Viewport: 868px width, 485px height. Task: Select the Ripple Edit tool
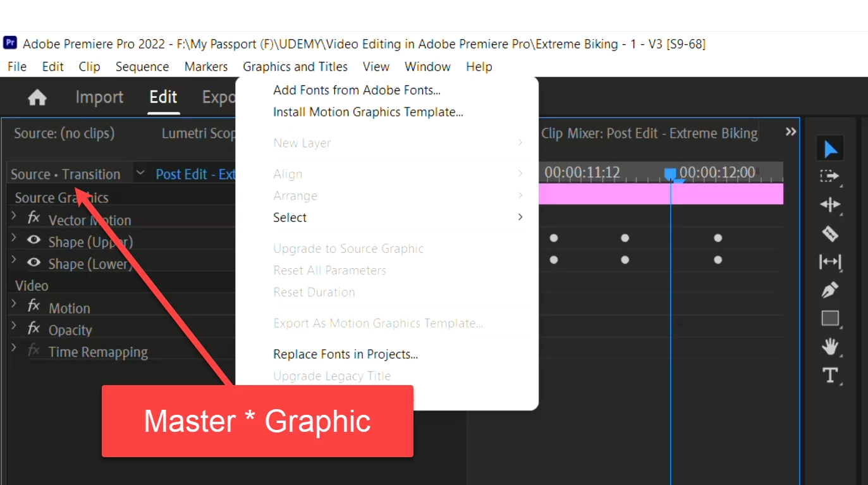[x=830, y=204]
